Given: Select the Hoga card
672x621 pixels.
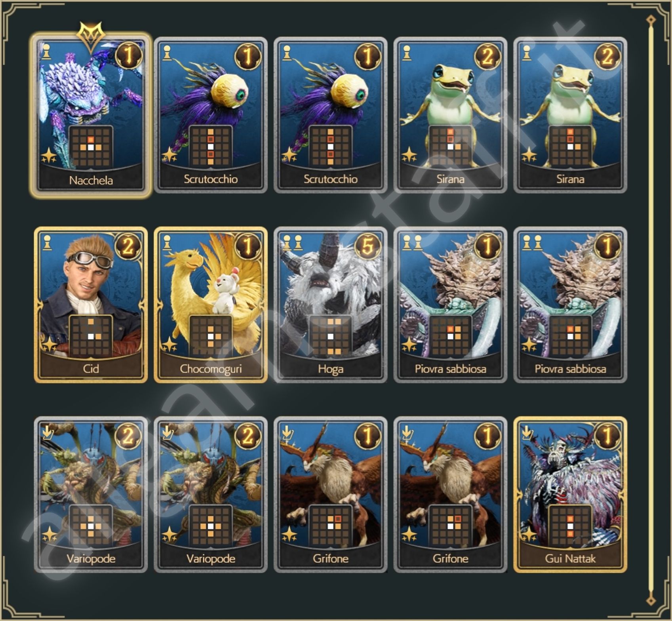Looking at the screenshot, I should pyautogui.click(x=331, y=305).
